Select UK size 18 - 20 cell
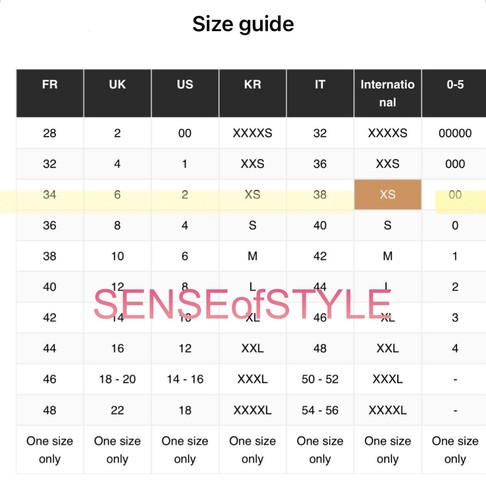 point(117,379)
